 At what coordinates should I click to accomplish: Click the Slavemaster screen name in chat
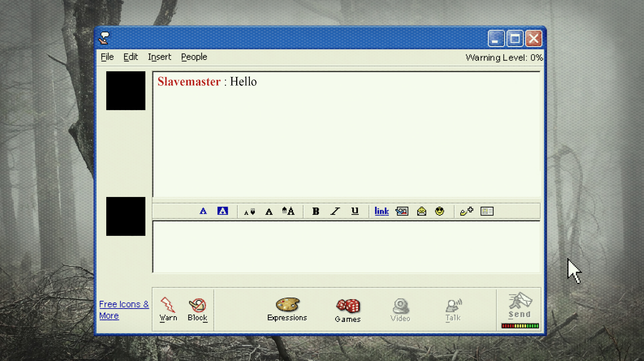tap(189, 81)
